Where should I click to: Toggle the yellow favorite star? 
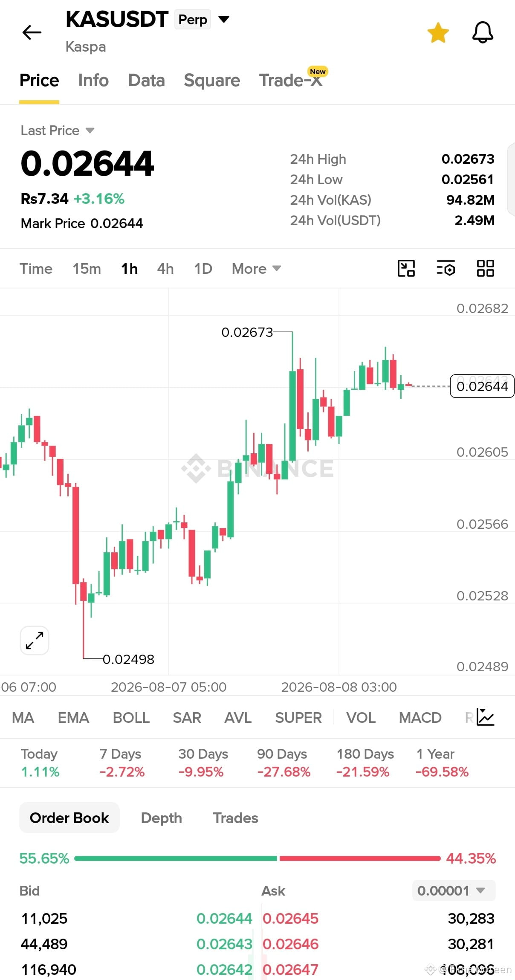pos(438,33)
